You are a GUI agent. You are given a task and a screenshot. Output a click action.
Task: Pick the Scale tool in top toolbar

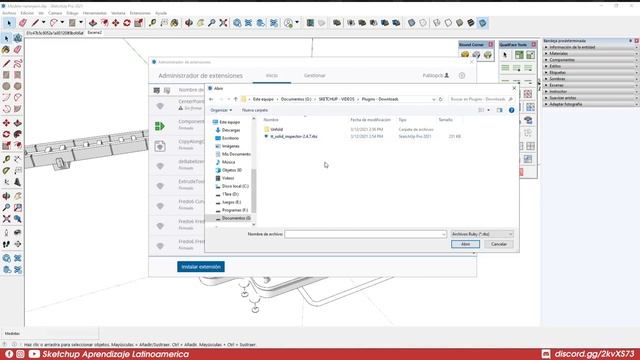139,23
